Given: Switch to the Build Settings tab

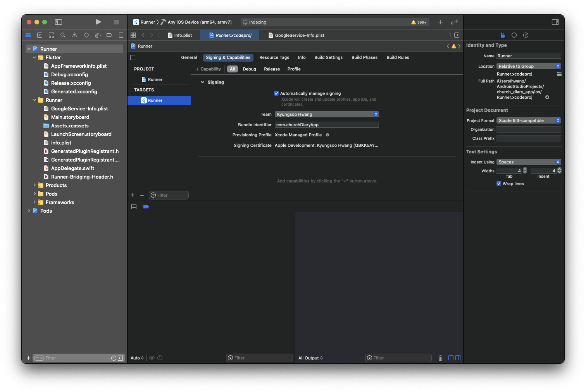Looking at the screenshot, I should (329, 57).
